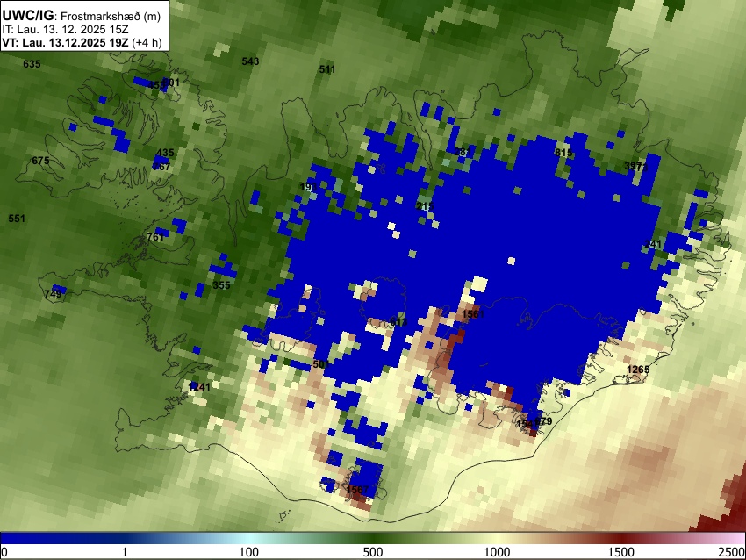746x560 pixels.
Task: Click the colorbar tick label '2500'
Action: coord(732,552)
